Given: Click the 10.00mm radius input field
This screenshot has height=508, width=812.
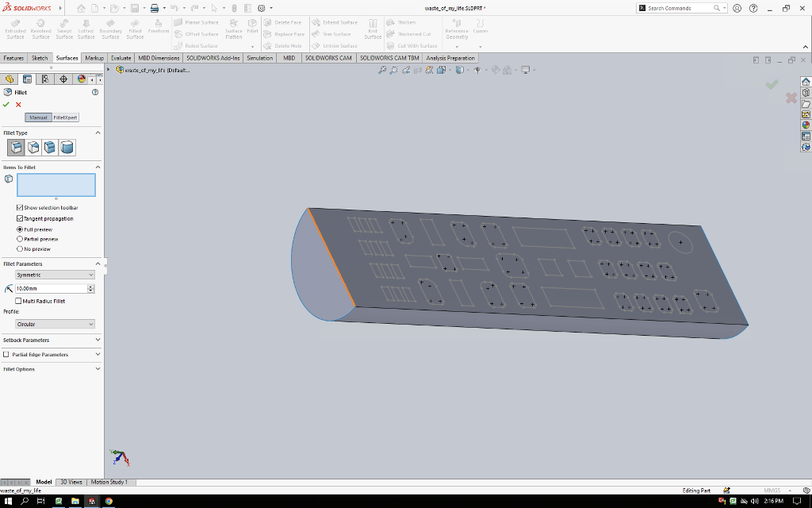Looking at the screenshot, I should click(x=52, y=289).
